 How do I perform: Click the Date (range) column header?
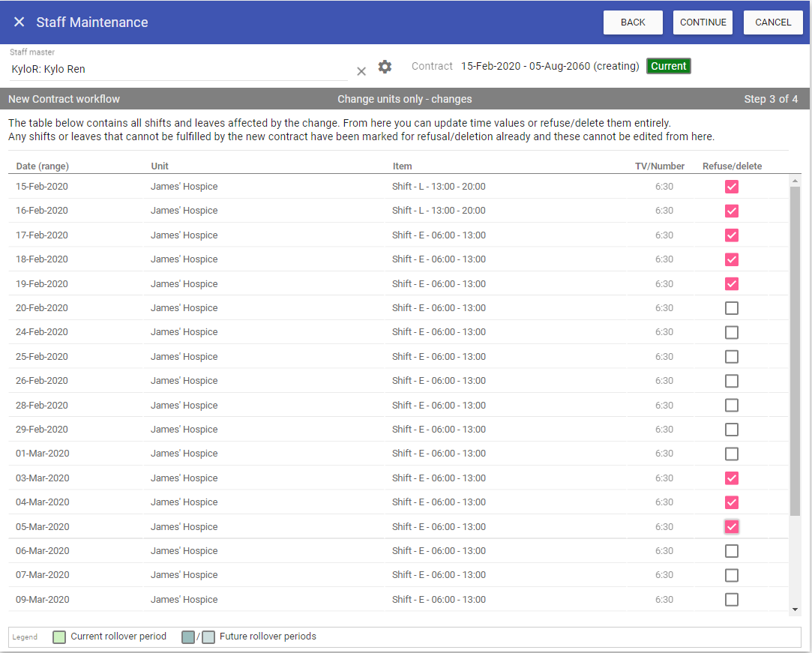[x=42, y=166]
